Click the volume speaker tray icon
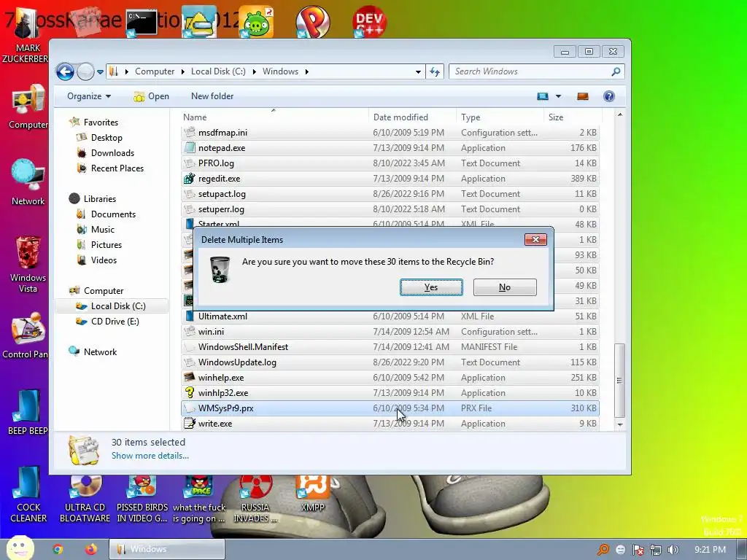 (673, 550)
